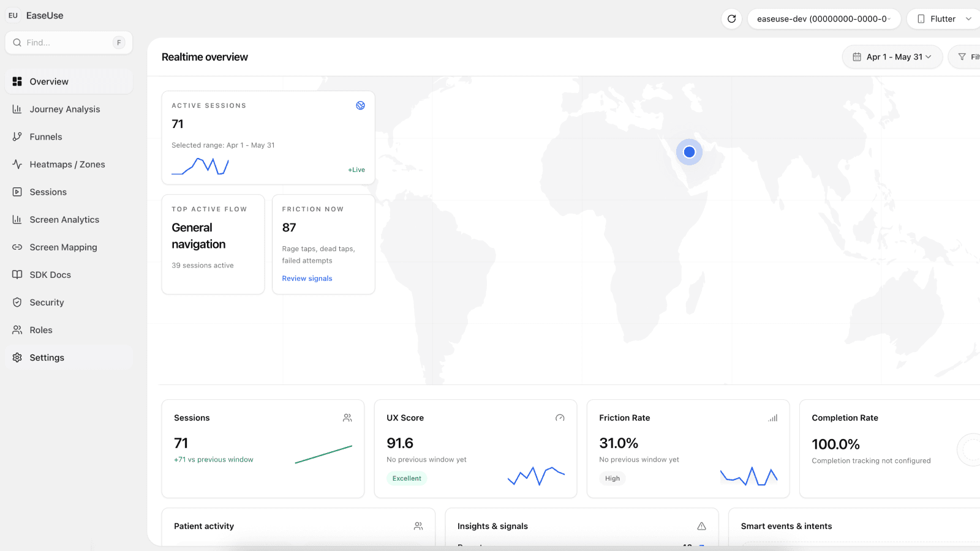The height and width of the screenshot is (551, 980).
Task: Click the Insights & signals heading
Action: tap(492, 526)
